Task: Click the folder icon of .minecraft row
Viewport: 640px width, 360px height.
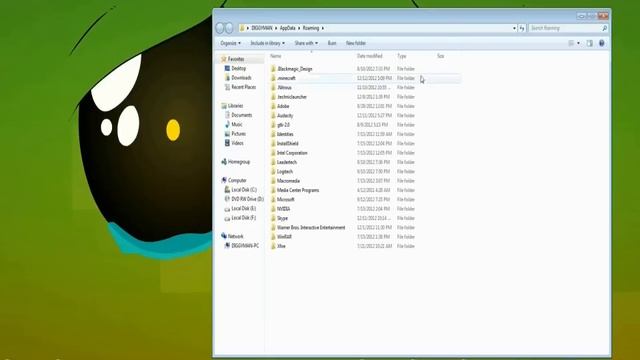Action: click(273, 78)
